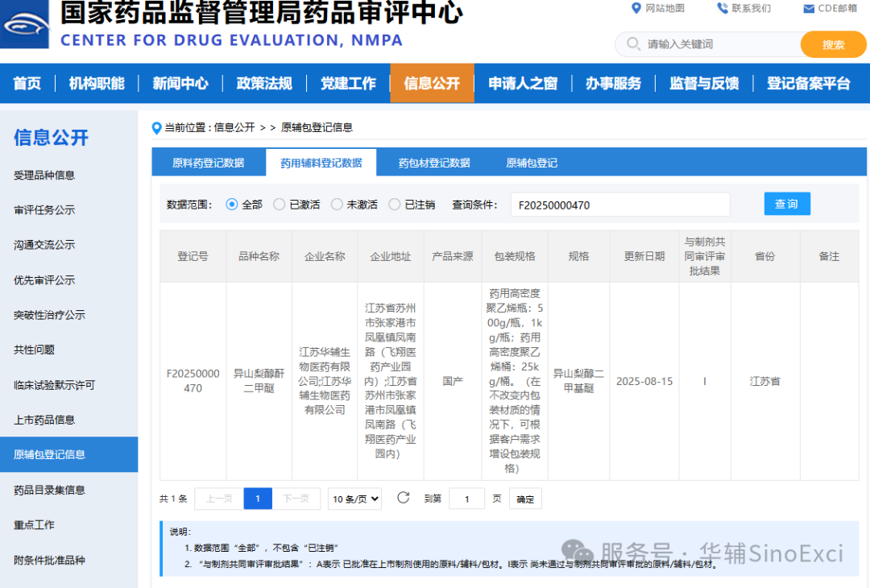The image size is (870, 588).
Task: Open 重点工作 in sidebar
Action: [35, 524]
